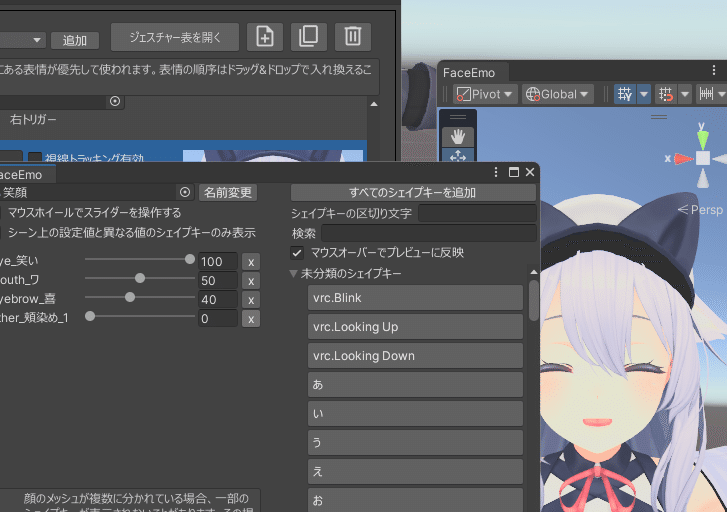727x512 pixels.
Task: Select the hand view tool
Action: [x=458, y=136]
